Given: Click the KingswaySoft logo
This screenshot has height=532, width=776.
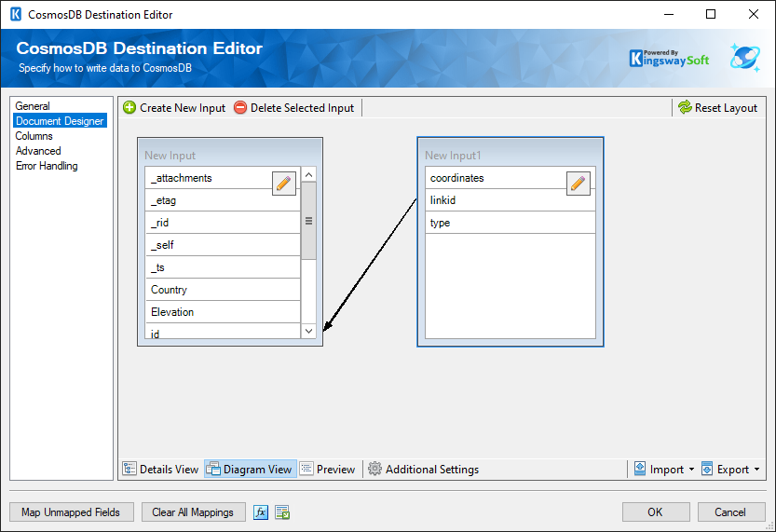Looking at the screenshot, I should coord(669,59).
